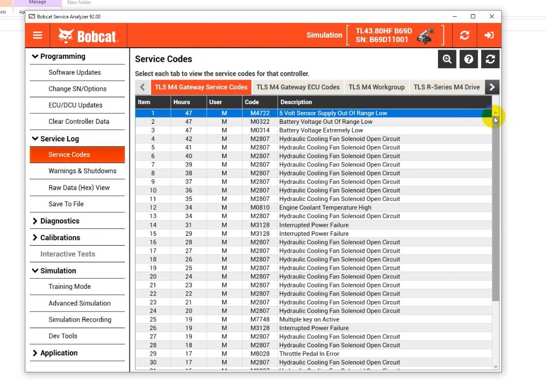Click the vertical scrollbar thumb of the table
This screenshot has height=392, width=546.
[x=495, y=209]
